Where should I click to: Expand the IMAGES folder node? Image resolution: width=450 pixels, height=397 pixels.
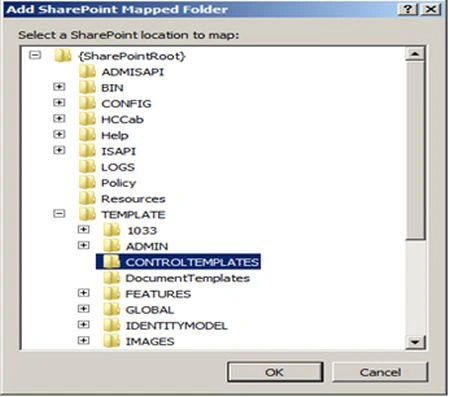pyautogui.click(x=83, y=340)
